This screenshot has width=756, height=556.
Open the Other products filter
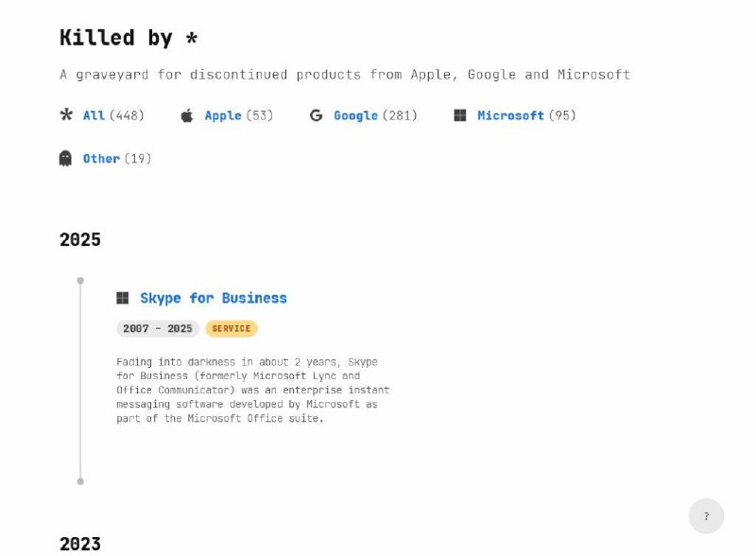(x=101, y=158)
